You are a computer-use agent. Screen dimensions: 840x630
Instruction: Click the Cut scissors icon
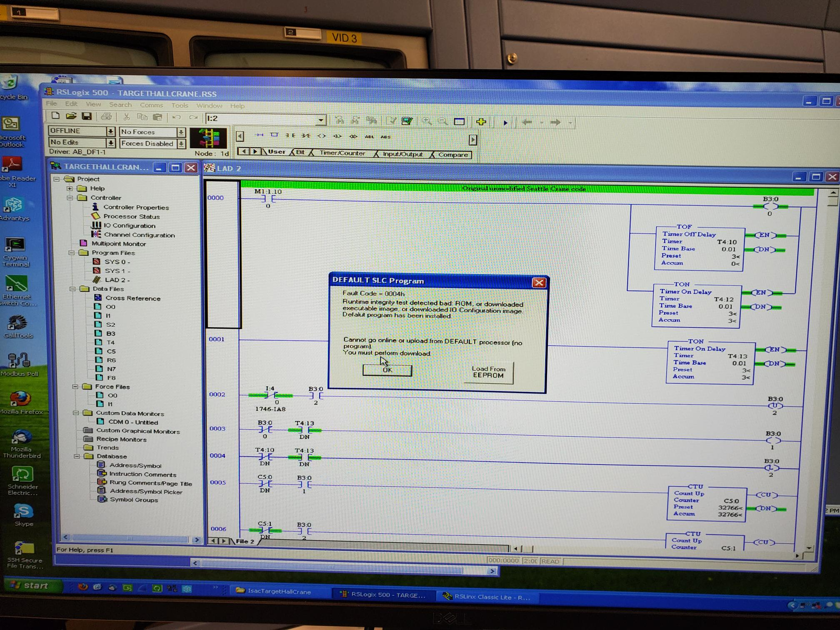click(x=127, y=117)
